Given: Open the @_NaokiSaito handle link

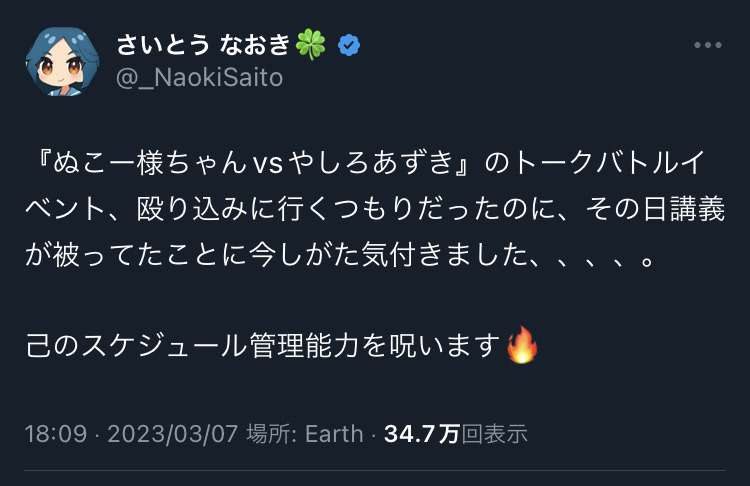Looking at the screenshot, I should coord(199,77).
